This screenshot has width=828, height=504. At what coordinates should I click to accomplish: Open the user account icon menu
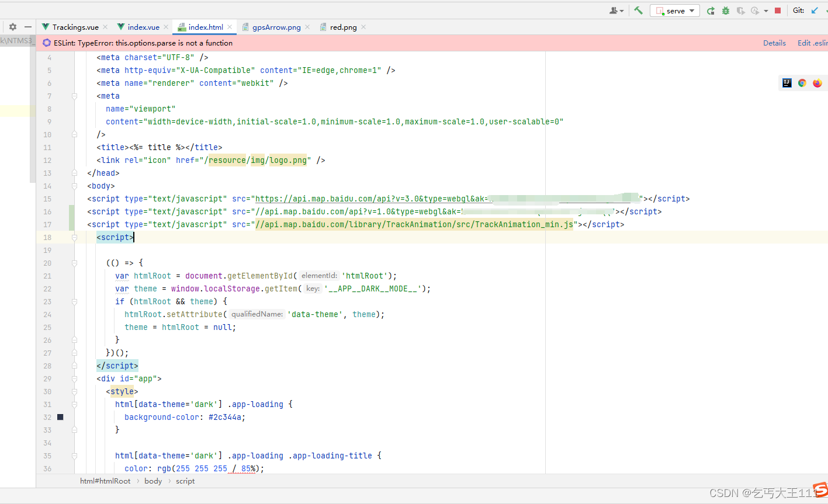coord(616,11)
